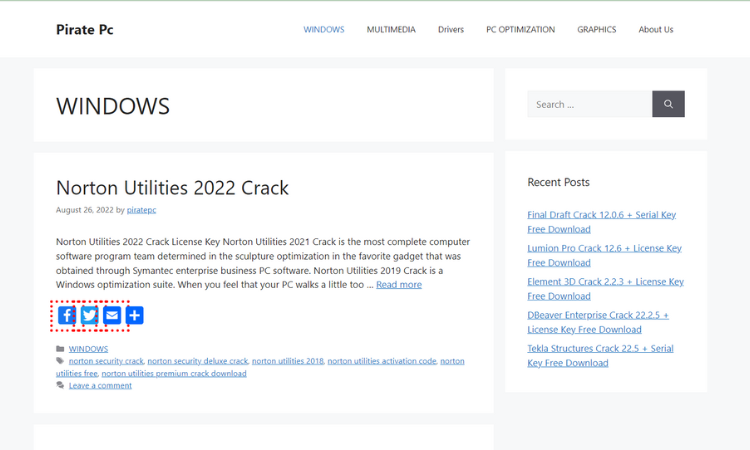Open author piratepc link
Viewport: 750px width, 450px height.
pos(141,210)
